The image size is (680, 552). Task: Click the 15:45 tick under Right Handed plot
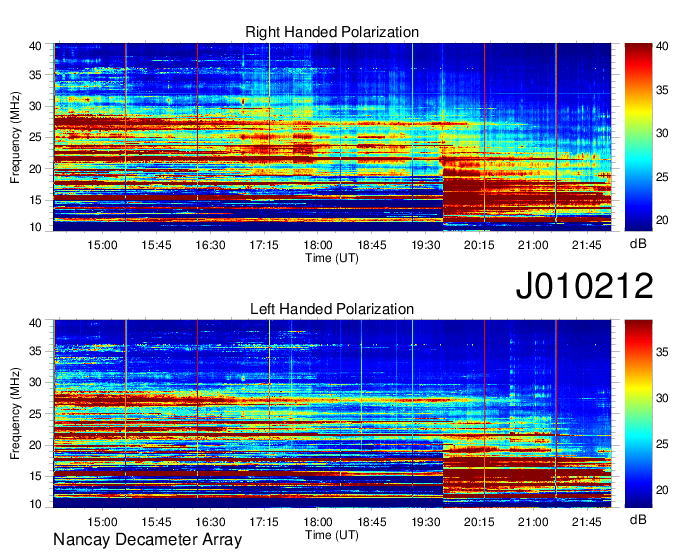pos(156,245)
